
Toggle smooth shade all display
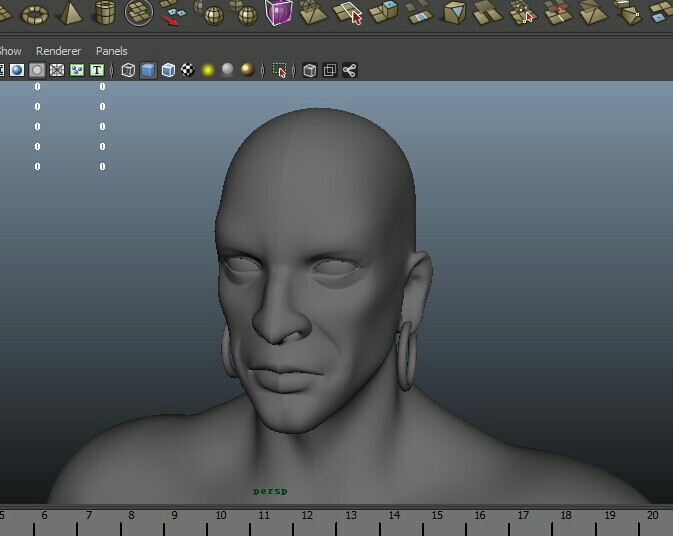click(x=148, y=70)
